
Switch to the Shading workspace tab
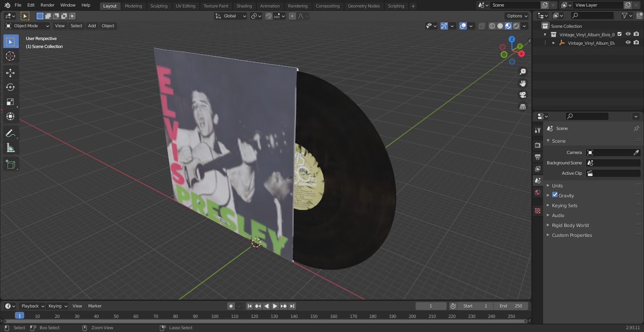pos(244,6)
